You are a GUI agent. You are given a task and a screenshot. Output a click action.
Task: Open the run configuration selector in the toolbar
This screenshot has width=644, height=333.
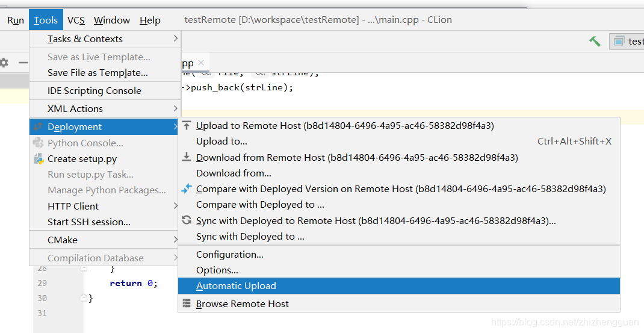point(627,41)
